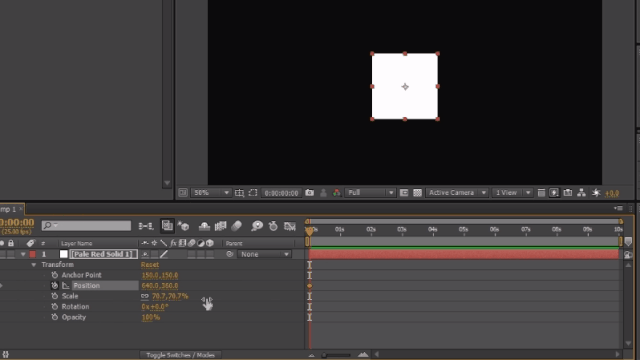Click the parent pick whip icon
640x360 pixels.
click(x=230, y=254)
